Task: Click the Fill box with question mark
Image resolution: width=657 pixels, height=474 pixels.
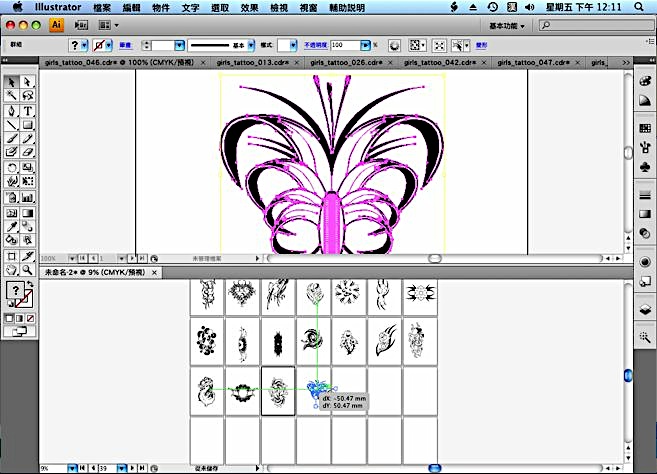Action: tap(15, 290)
